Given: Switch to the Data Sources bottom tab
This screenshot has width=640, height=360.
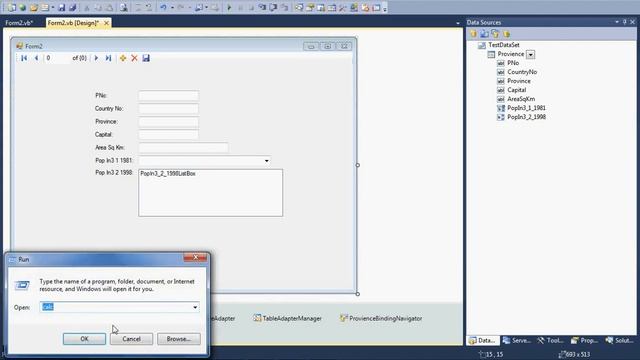Looking at the screenshot, I should pyautogui.click(x=483, y=340).
